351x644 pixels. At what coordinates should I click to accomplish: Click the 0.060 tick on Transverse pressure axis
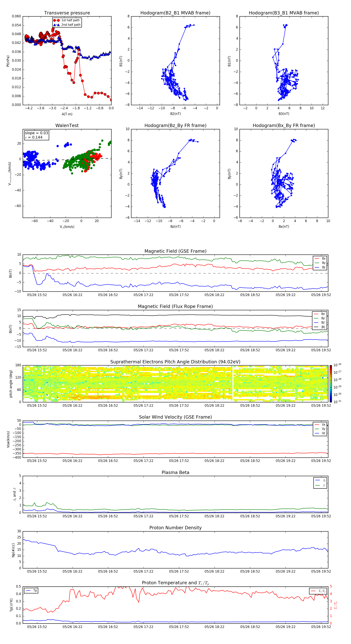(x=17, y=16)
